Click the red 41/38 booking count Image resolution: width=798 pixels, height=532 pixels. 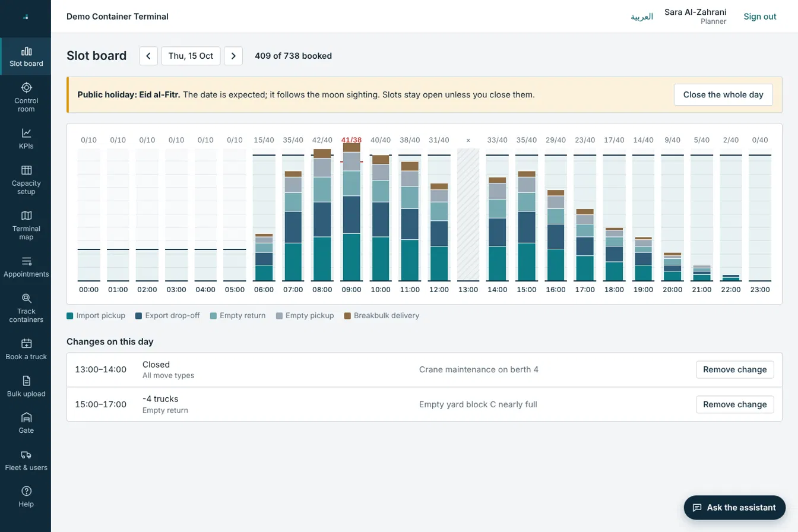pos(351,140)
